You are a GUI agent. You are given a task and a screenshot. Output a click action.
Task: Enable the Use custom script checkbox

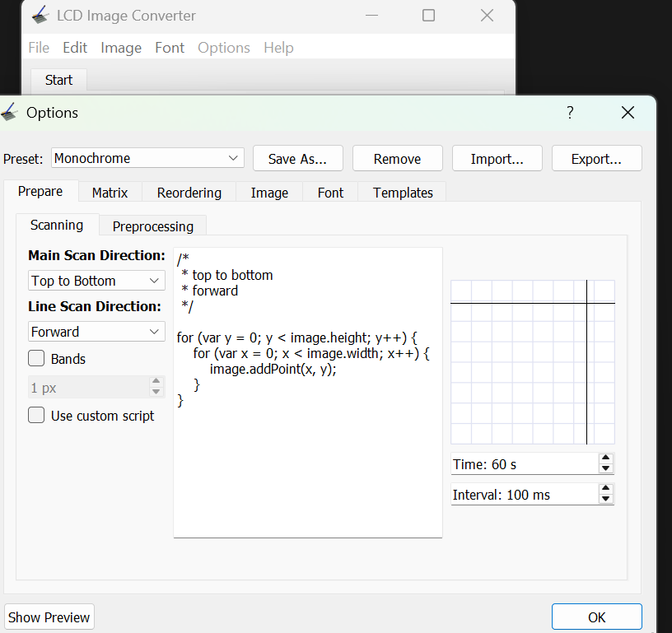[36, 415]
